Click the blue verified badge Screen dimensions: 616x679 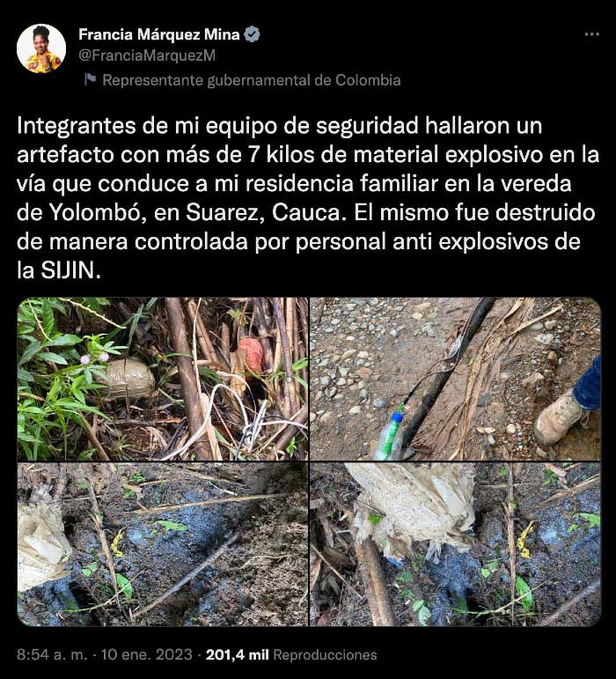click(253, 34)
